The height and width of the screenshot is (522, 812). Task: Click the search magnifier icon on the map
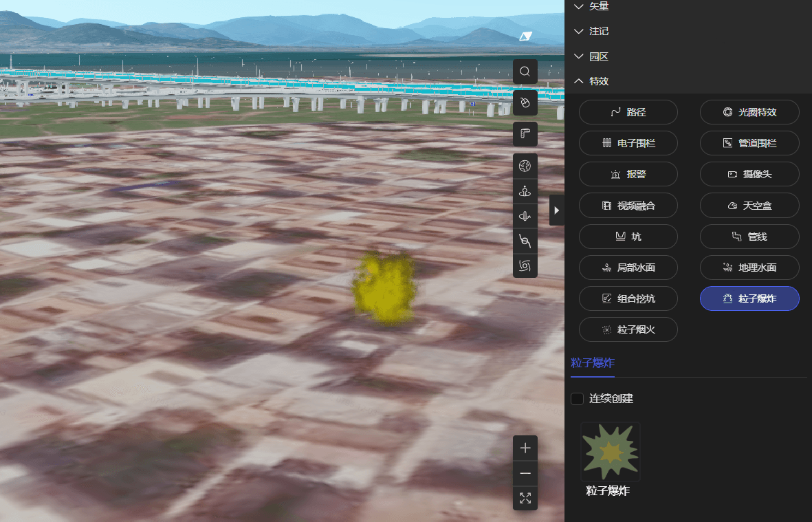(x=525, y=72)
